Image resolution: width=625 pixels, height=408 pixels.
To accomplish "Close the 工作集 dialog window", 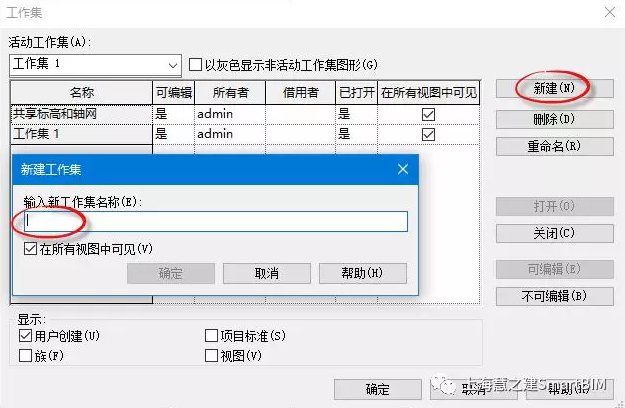I will 610,13.
